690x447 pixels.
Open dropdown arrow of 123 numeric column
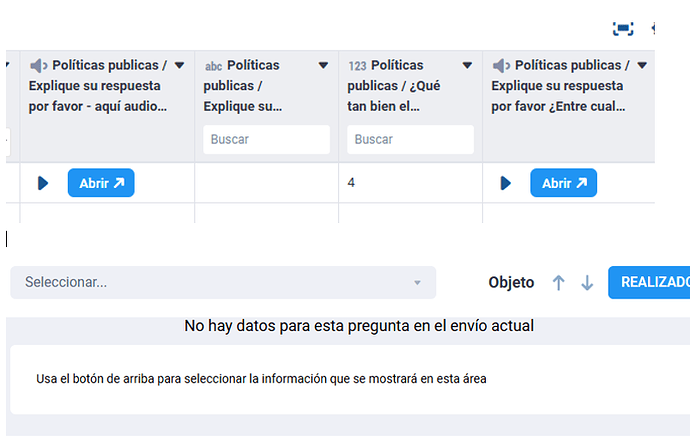coord(467,66)
